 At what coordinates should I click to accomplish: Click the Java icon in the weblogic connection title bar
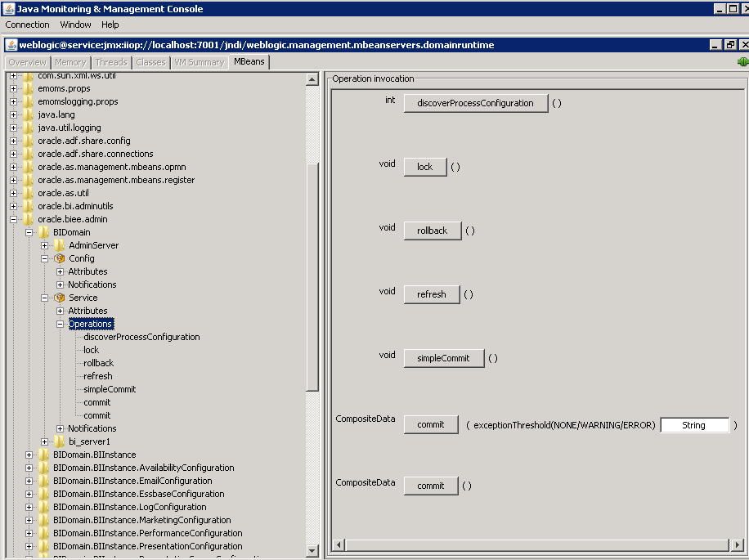pyautogui.click(x=11, y=45)
